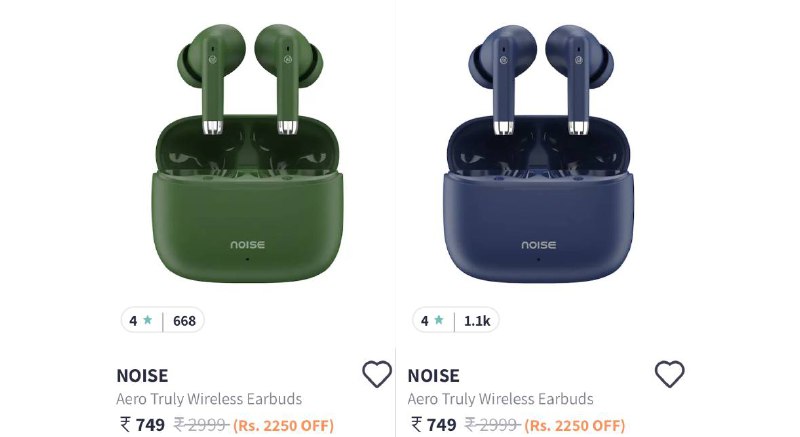Click the 1.1k review count

click(x=477, y=321)
